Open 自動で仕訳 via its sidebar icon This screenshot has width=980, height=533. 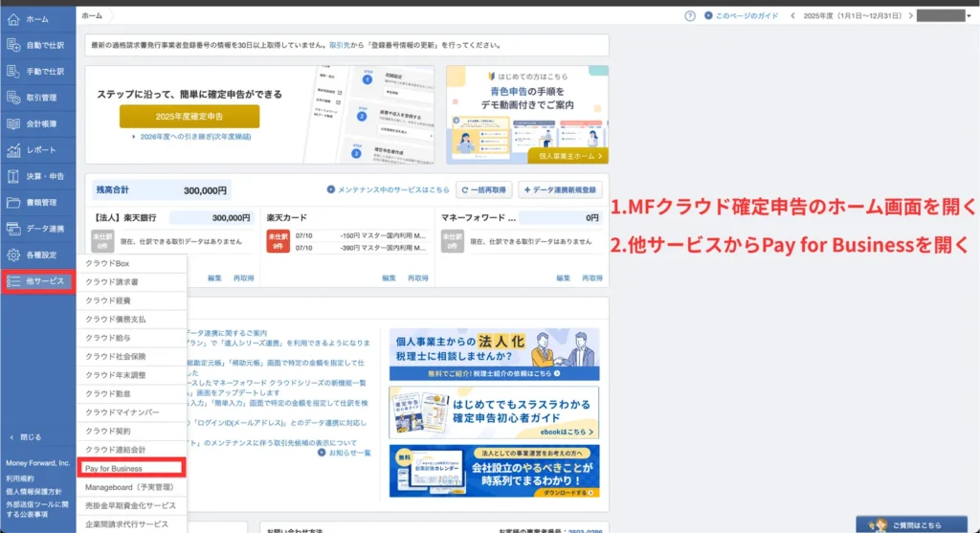click(13, 45)
